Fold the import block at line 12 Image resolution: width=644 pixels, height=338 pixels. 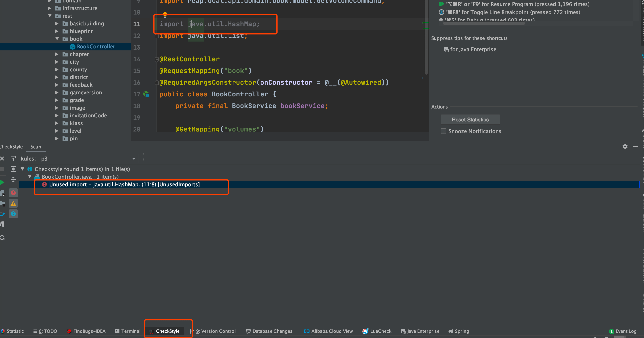click(157, 36)
